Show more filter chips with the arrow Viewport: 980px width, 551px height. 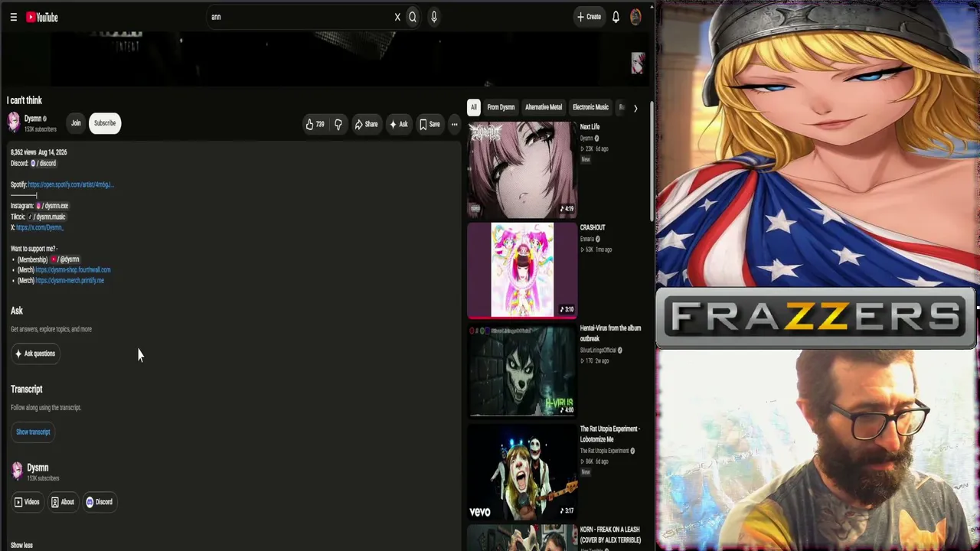pyautogui.click(x=635, y=108)
